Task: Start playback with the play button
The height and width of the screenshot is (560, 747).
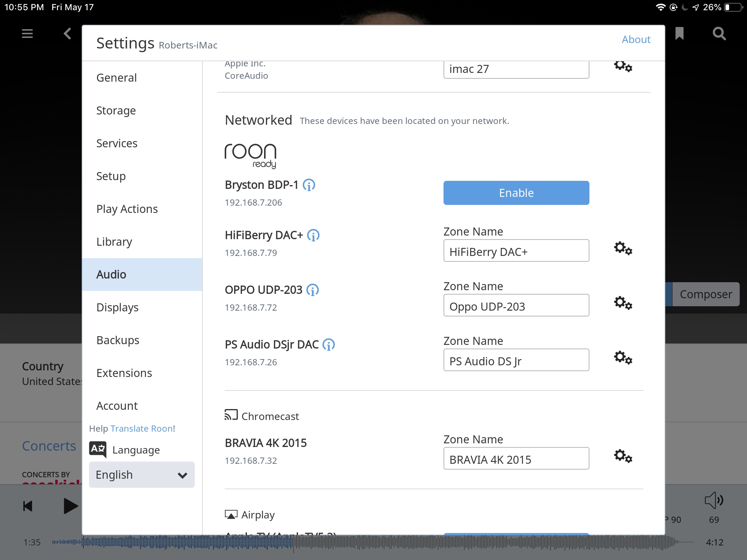Action: tap(71, 506)
